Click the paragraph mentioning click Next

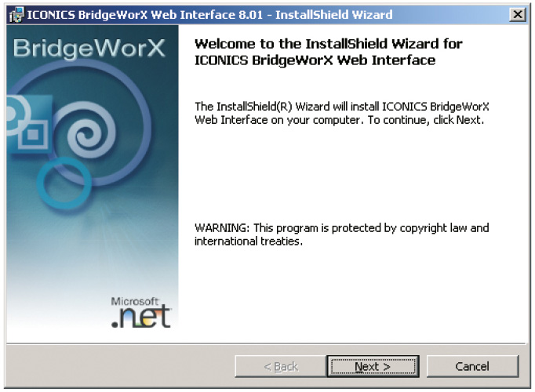341,114
